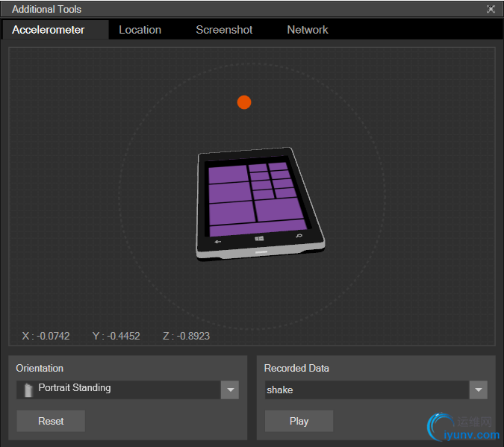
Task: Click the X axis value readout
Action: click(x=46, y=336)
